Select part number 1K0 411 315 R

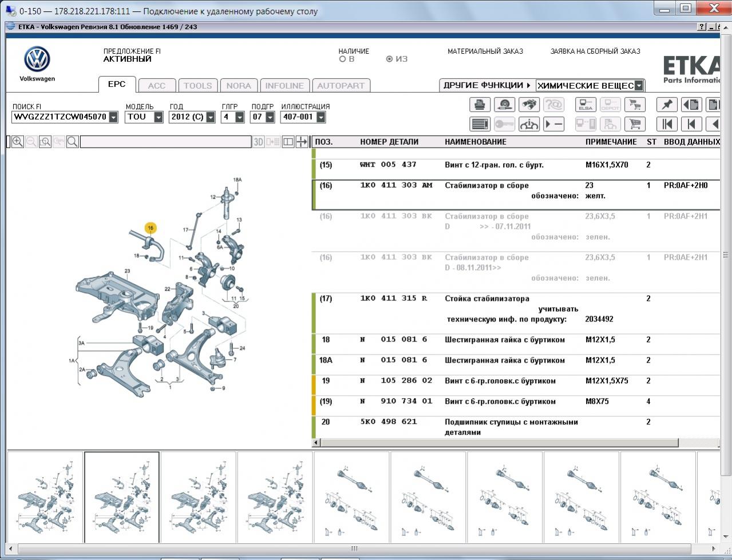tap(393, 299)
